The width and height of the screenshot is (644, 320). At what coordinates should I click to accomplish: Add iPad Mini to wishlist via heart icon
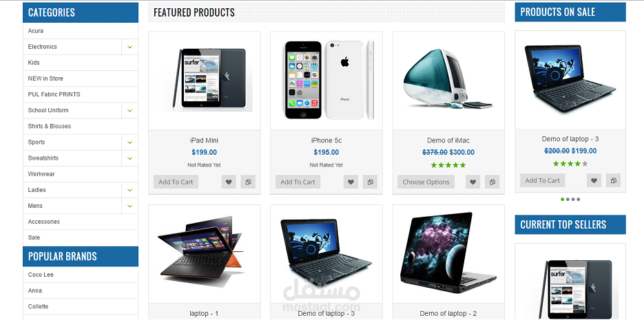(x=229, y=182)
